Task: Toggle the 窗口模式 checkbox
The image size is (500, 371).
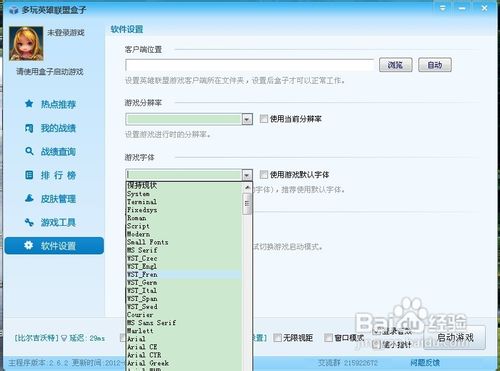Action: click(x=328, y=338)
